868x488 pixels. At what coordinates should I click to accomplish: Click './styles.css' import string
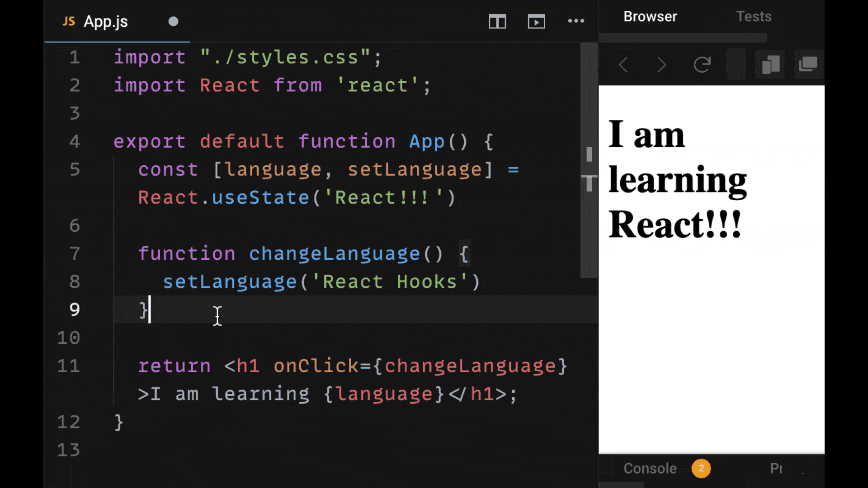(x=285, y=57)
